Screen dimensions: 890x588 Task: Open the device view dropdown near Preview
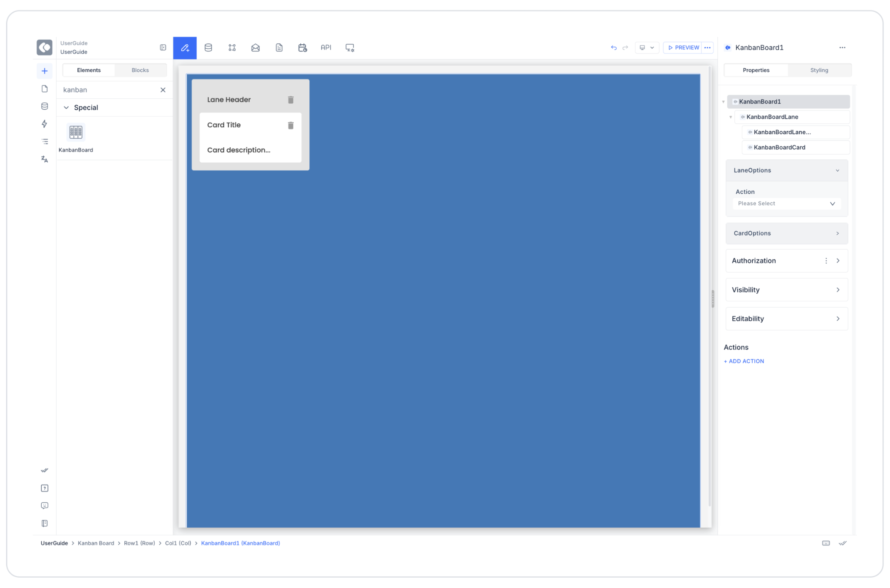(x=647, y=48)
